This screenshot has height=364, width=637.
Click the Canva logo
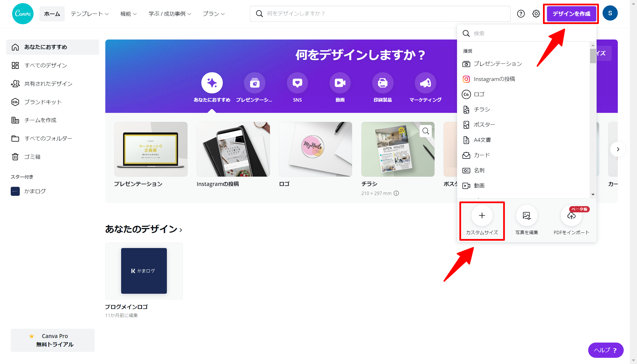(23, 14)
